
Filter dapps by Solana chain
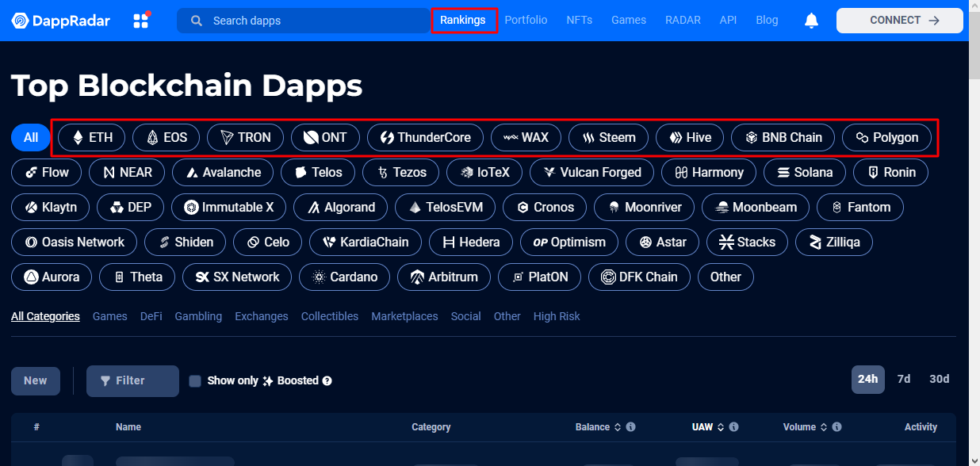click(x=804, y=173)
